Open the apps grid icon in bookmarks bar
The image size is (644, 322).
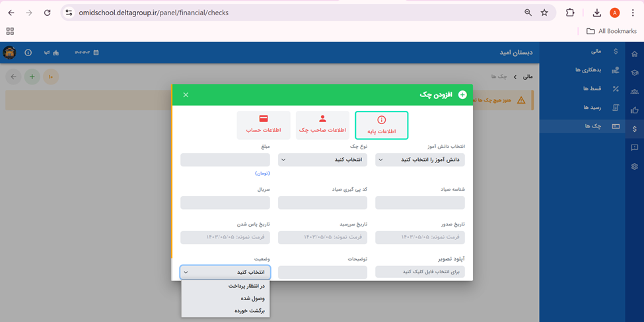click(11, 31)
